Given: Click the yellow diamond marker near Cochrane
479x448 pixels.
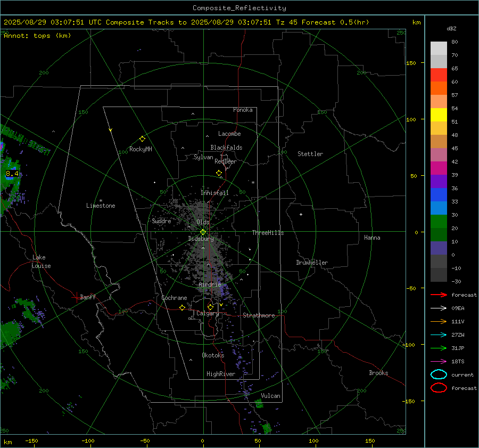Looking at the screenshot, I should tap(182, 308).
